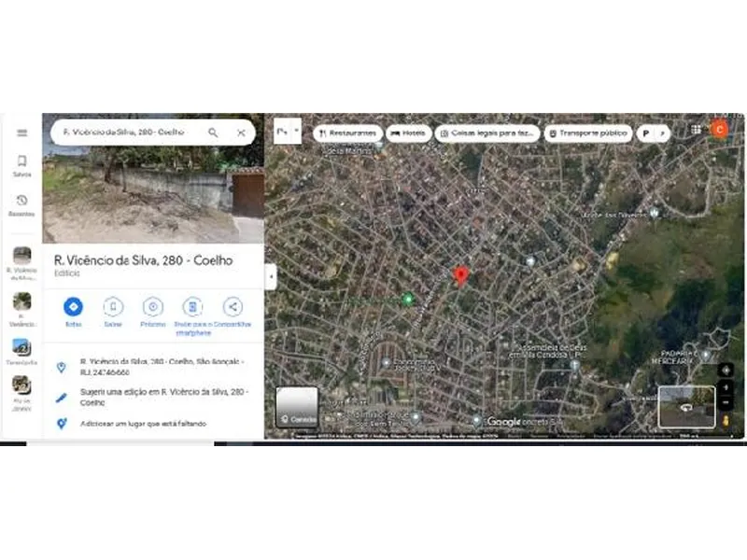Click the Compartilhar share icon
The image size is (747, 560).
click(x=233, y=307)
